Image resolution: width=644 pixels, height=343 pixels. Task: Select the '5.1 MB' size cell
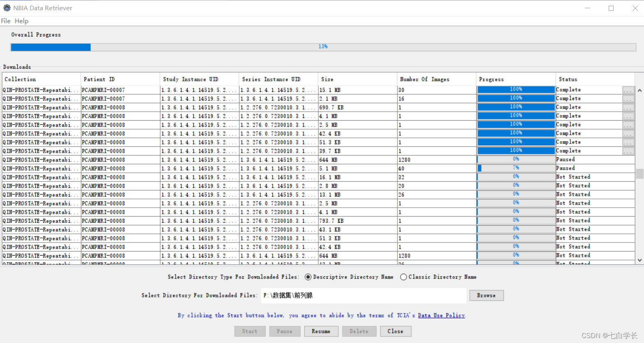[x=358, y=169]
